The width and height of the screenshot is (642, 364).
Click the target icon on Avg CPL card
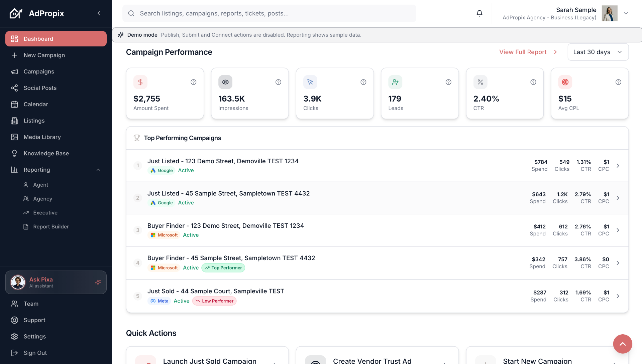(x=565, y=82)
